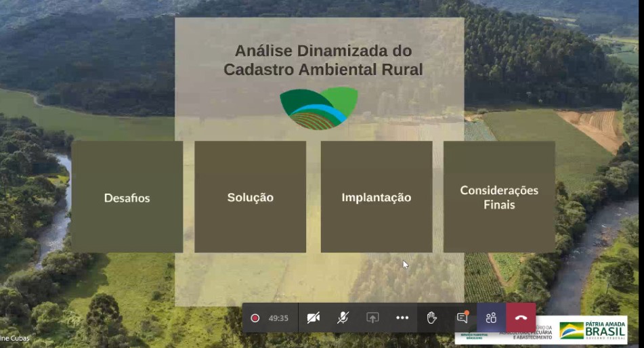The image size is (644, 348).
Task: Select the Implantação box
Action: (376, 197)
